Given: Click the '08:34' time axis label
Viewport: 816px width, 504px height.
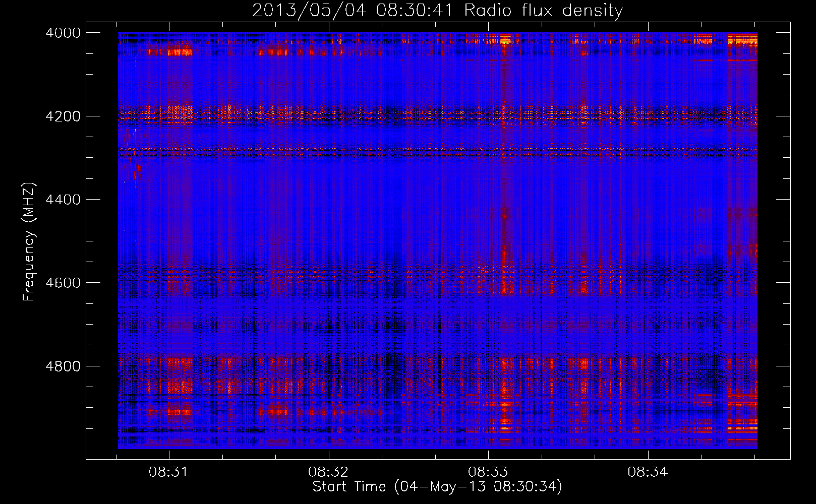Looking at the screenshot, I should (x=648, y=472).
